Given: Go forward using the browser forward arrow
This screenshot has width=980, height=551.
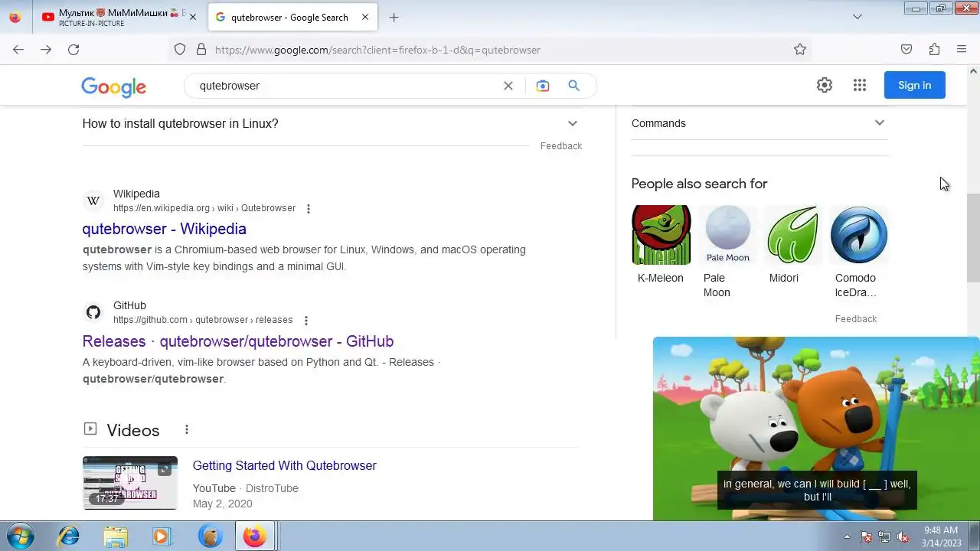Looking at the screenshot, I should coord(46,49).
